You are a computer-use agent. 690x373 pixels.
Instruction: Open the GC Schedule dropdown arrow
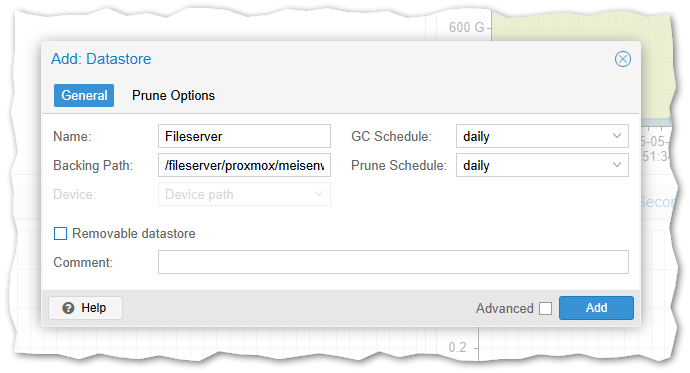click(x=617, y=136)
